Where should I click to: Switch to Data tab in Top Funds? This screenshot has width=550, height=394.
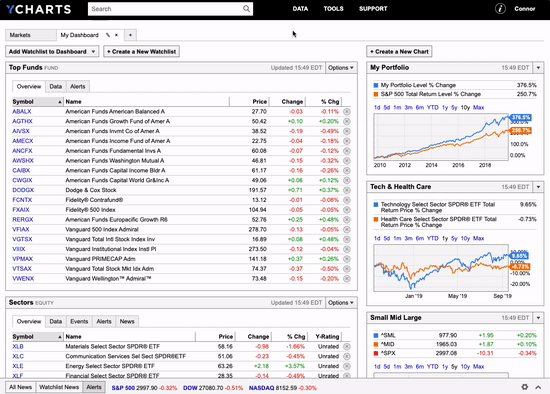click(x=55, y=86)
